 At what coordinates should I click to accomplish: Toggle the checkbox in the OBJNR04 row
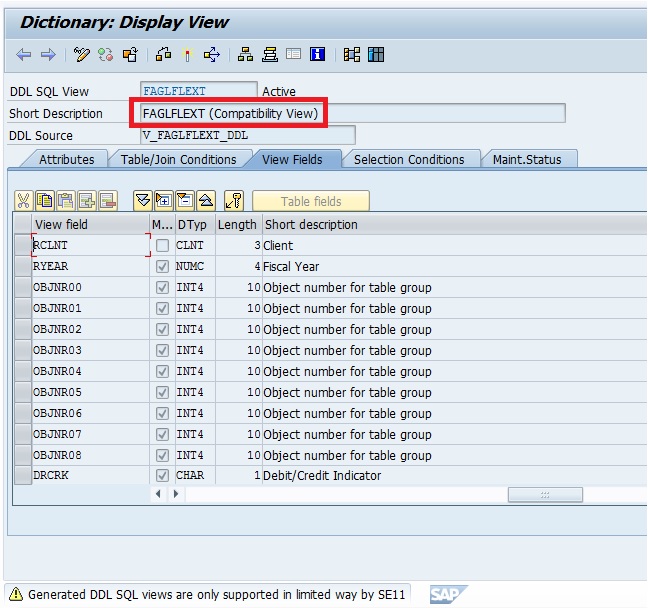pyautogui.click(x=162, y=372)
